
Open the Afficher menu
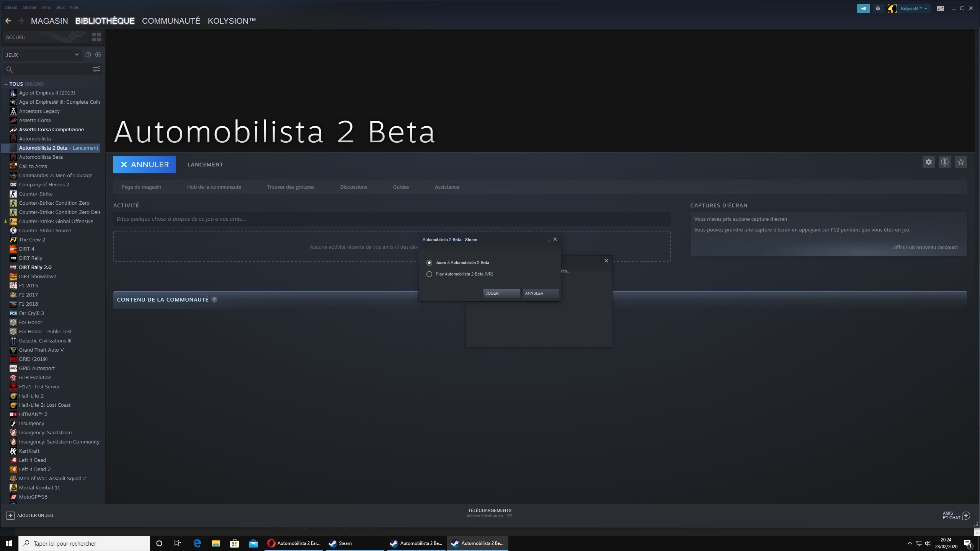click(29, 7)
